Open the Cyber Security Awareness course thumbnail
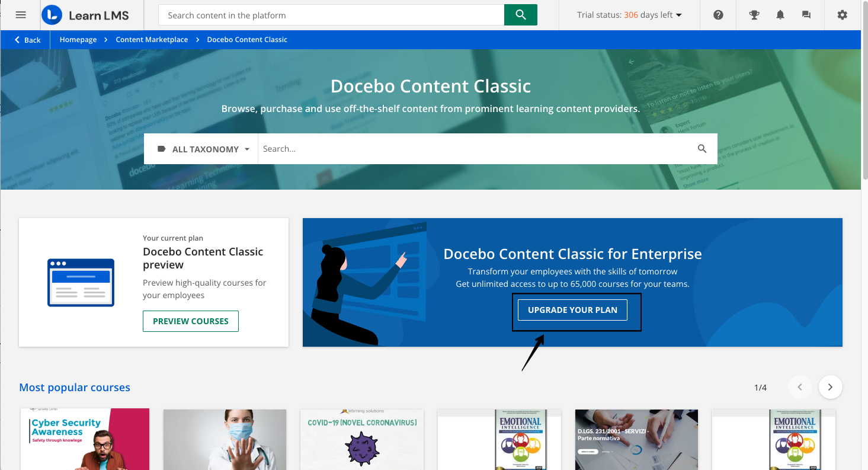868x470 pixels. (x=85, y=439)
